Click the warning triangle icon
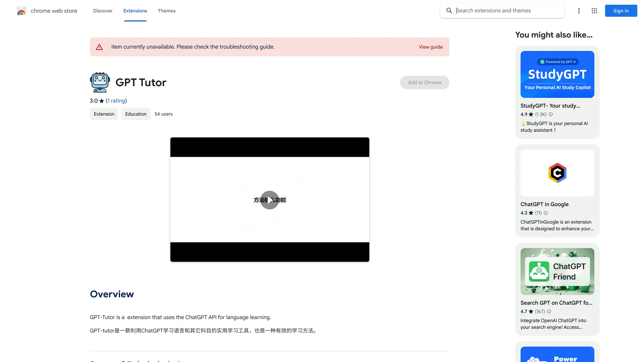The width and height of the screenshot is (644, 362). [99, 47]
